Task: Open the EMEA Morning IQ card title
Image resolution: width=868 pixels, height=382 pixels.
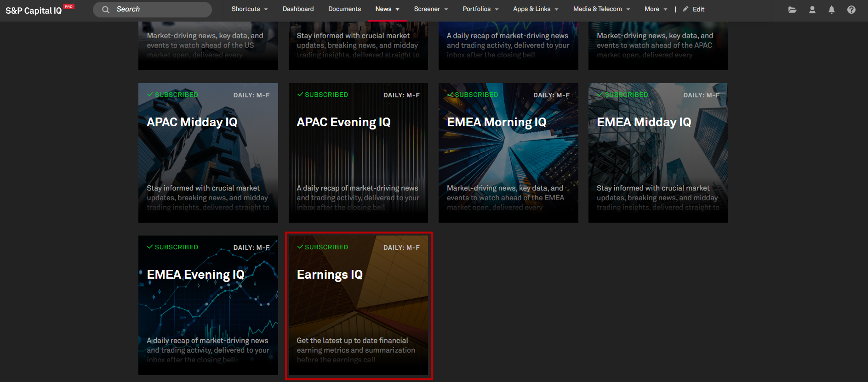Action: [496, 122]
